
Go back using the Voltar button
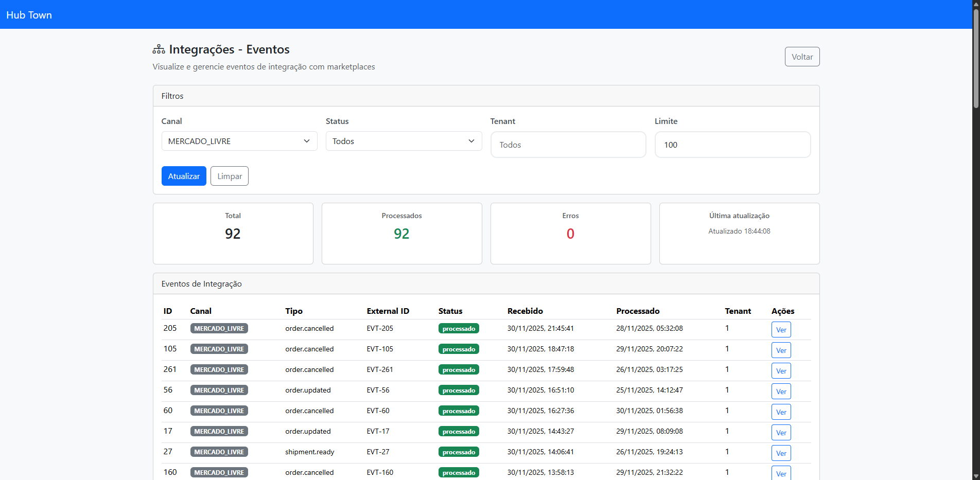pos(801,57)
